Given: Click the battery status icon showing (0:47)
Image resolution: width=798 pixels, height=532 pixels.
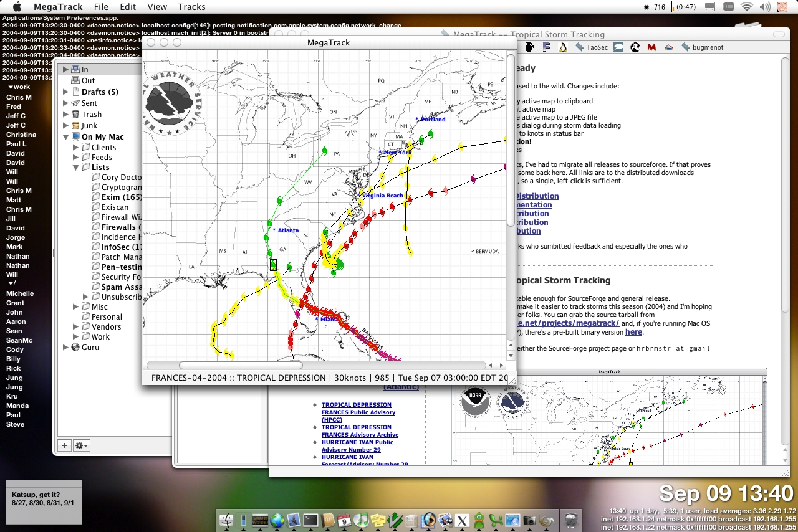Looking at the screenshot, I should [x=684, y=7].
